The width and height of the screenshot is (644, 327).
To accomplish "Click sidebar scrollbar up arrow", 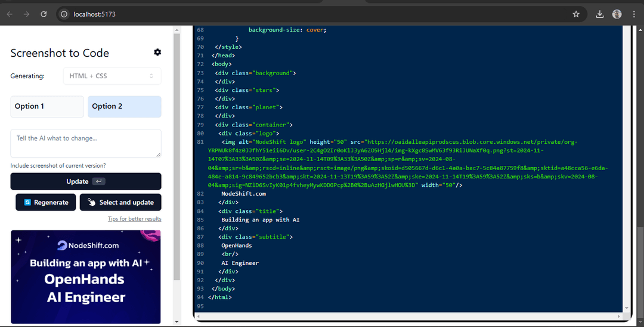I will pos(177,30).
